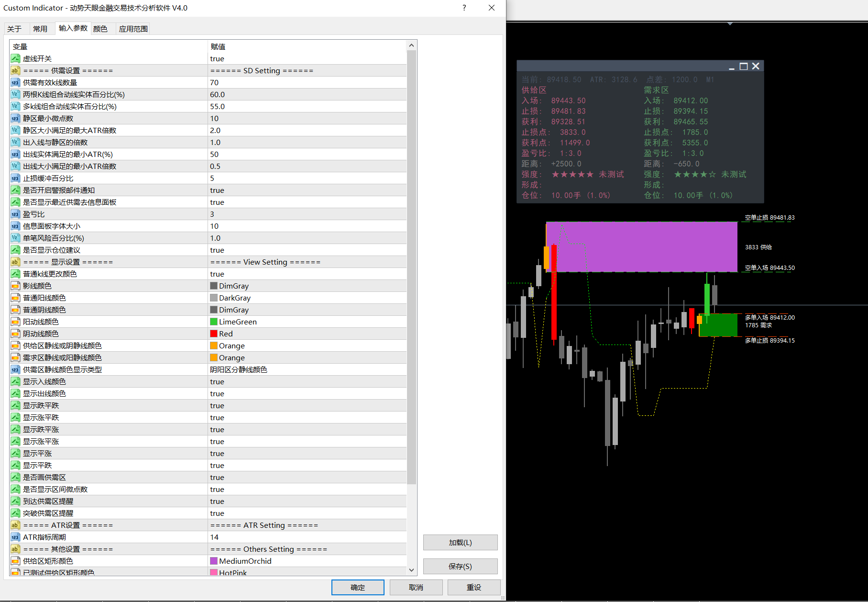The height and width of the screenshot is (602, 868).
Task: Click the 变量 column header
Action: [x=20, y=46]
